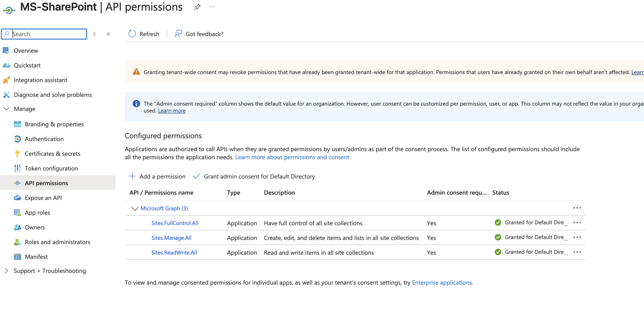644x312 pixels.
Task: Collapse the sidebar with double-chevron icon
Action: pyautogui.click(x=108, y=34)
